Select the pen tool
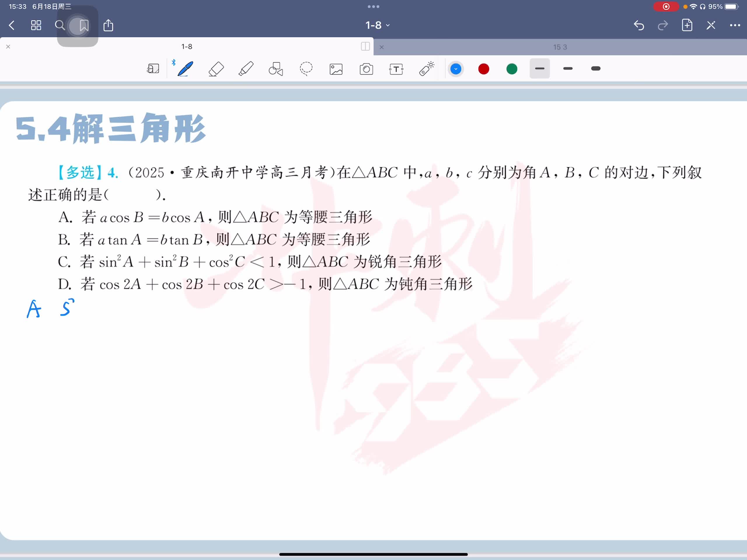The width and height of the screenshot is (747, 560). tap(185, 69)
